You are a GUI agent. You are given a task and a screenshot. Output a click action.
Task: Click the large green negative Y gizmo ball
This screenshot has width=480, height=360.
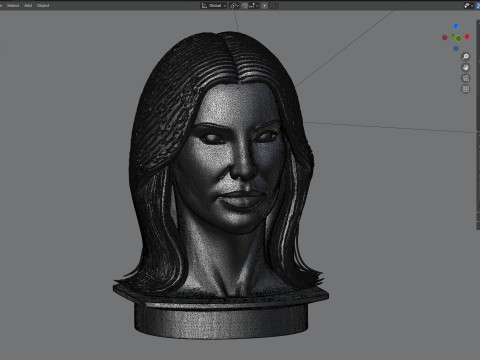tap(459, 39)
